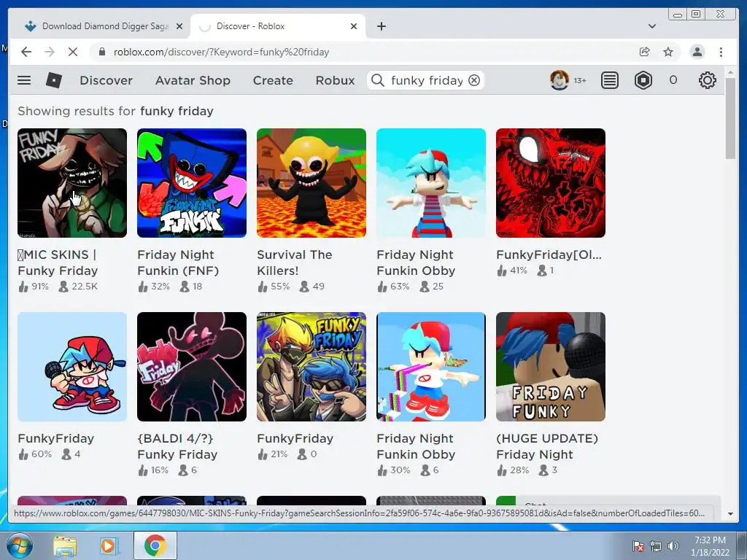
Task: Click the (HUGE UPDATE) Friday Night title
Action: [x=547, y=446]
